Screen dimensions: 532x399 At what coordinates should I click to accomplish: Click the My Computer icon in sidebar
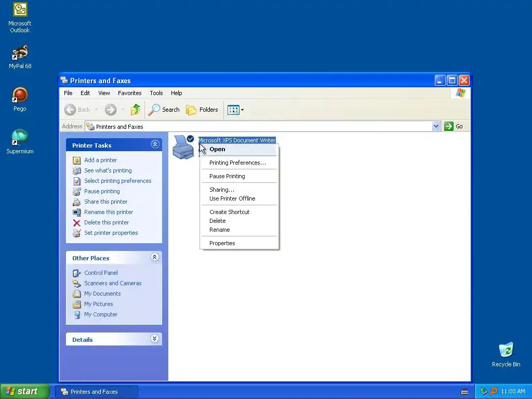pyautogui.click(x=77, y=315)
